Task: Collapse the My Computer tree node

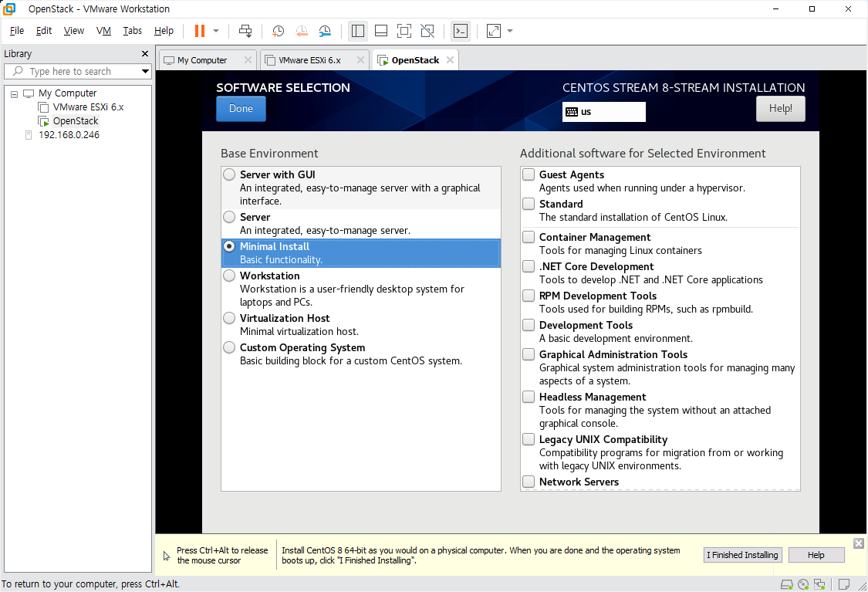Action: [15, 93]
